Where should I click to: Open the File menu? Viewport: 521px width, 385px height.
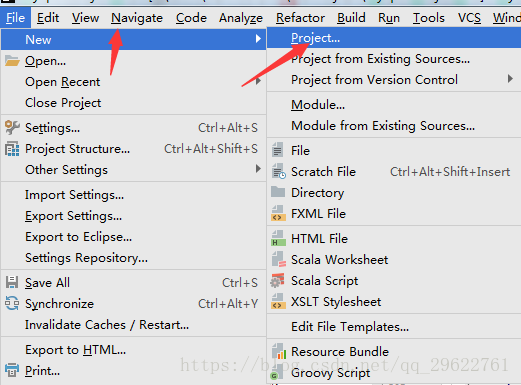click(x=15, y=18)
